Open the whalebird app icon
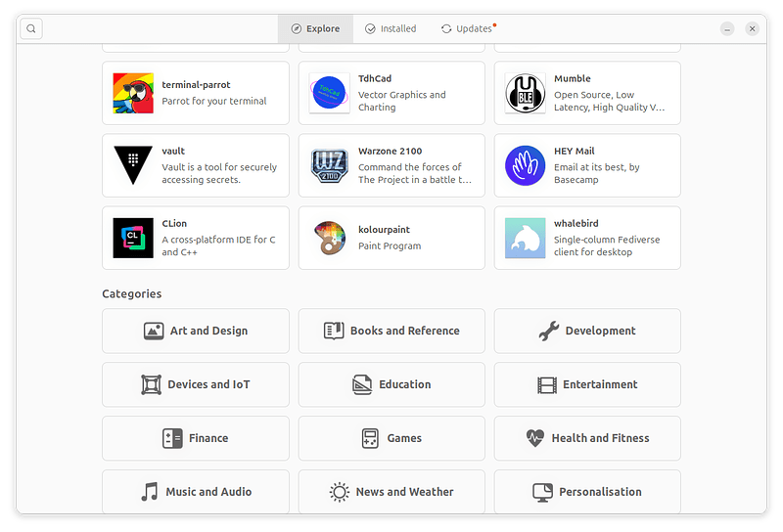 tap(525, 238)
